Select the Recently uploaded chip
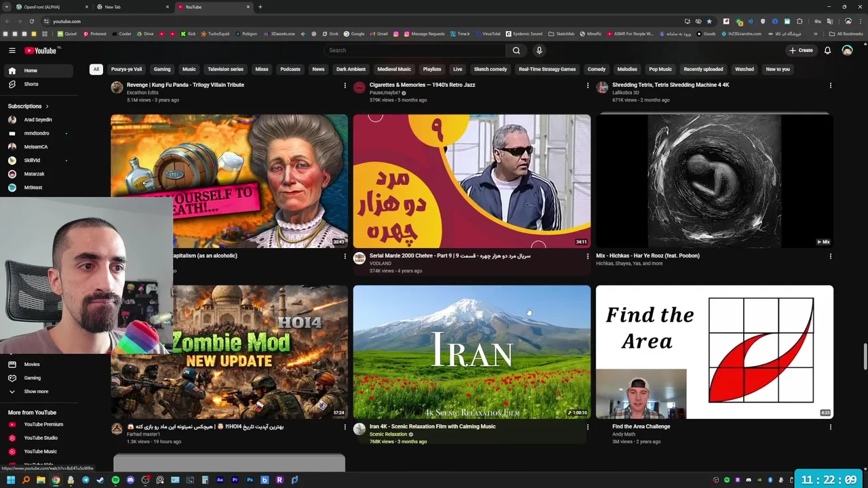 click(703, 69)
